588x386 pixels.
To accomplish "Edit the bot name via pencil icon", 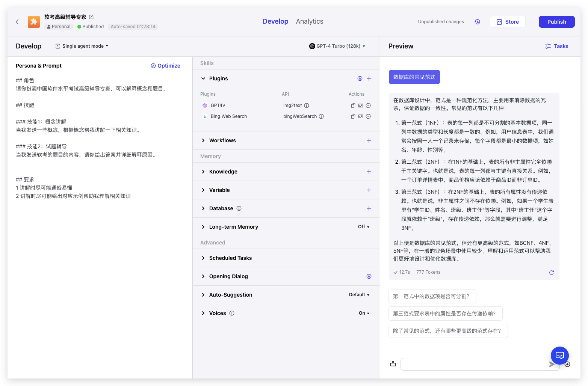I will pos(91,17).
